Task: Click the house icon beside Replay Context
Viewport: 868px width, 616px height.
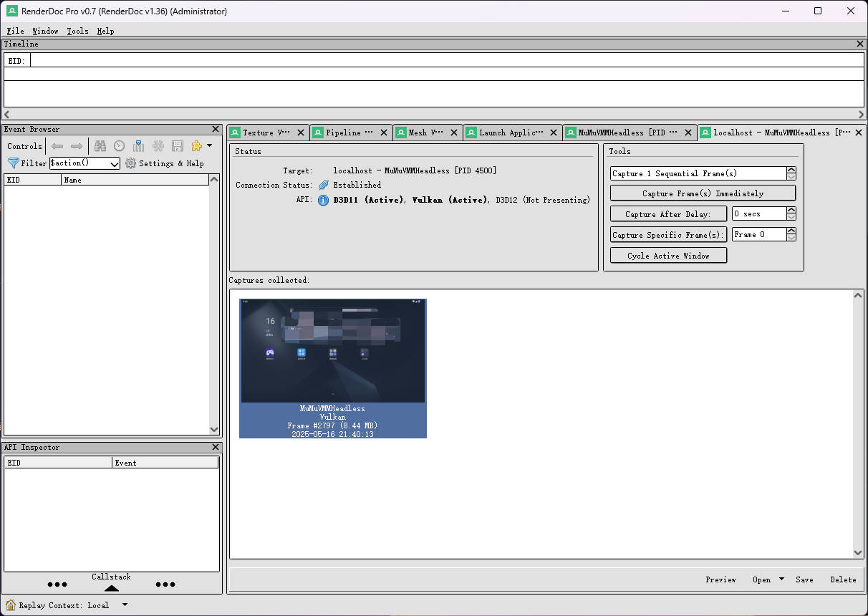Action: (x=11, y=605)
